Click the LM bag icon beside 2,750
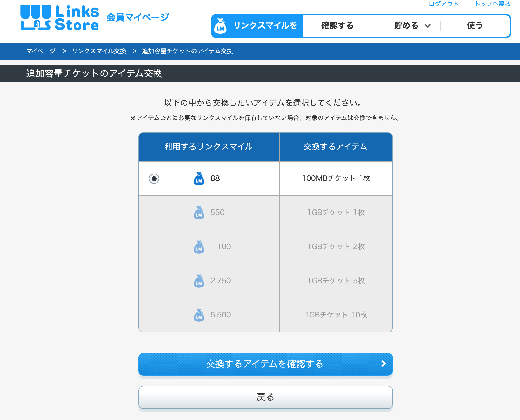 (x=199, y=281)
